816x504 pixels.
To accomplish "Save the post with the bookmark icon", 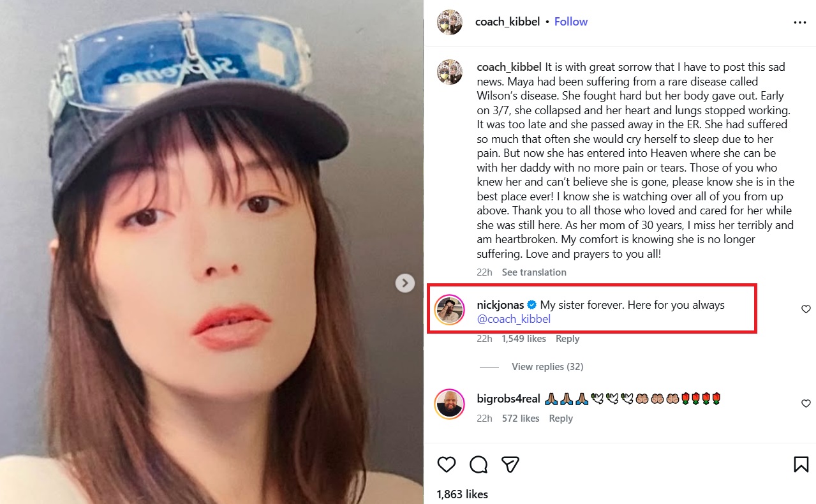I will [801, 464].
